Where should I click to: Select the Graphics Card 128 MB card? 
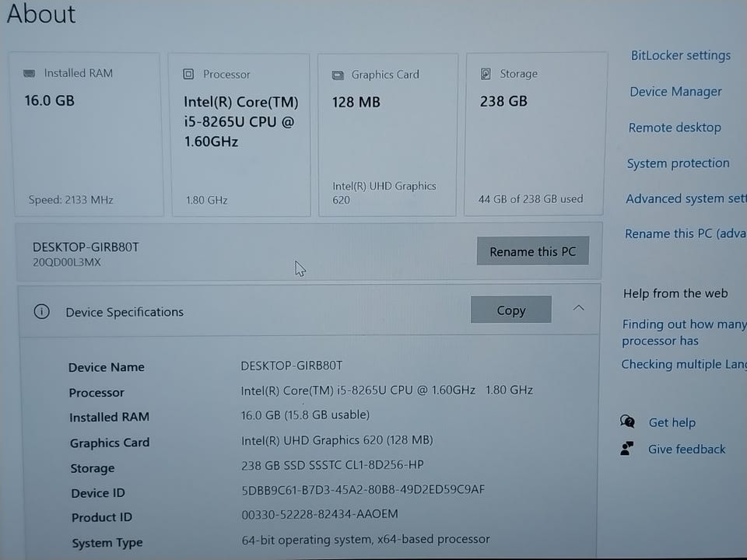click(388, 135)
